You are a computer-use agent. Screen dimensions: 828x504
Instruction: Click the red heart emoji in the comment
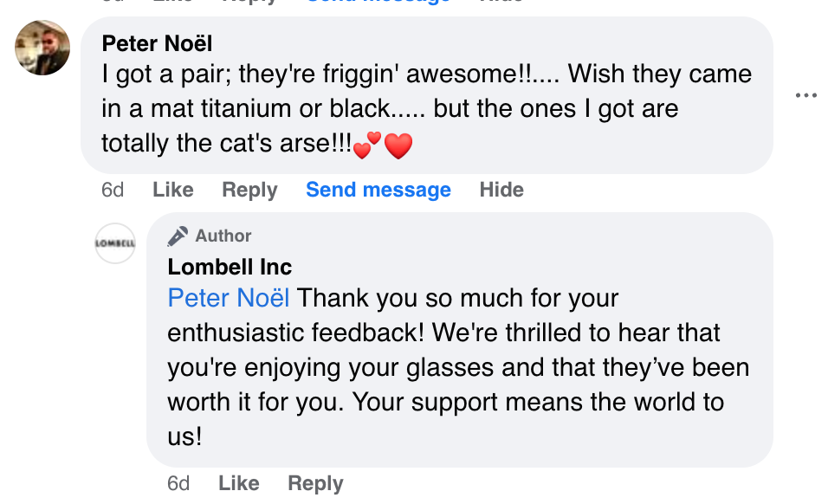398,145
